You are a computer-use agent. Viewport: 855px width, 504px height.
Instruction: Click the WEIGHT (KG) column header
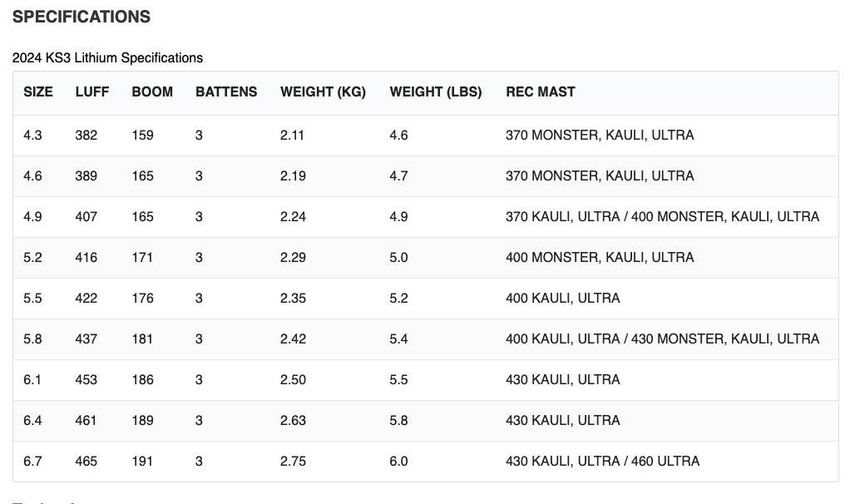point(323,91)
